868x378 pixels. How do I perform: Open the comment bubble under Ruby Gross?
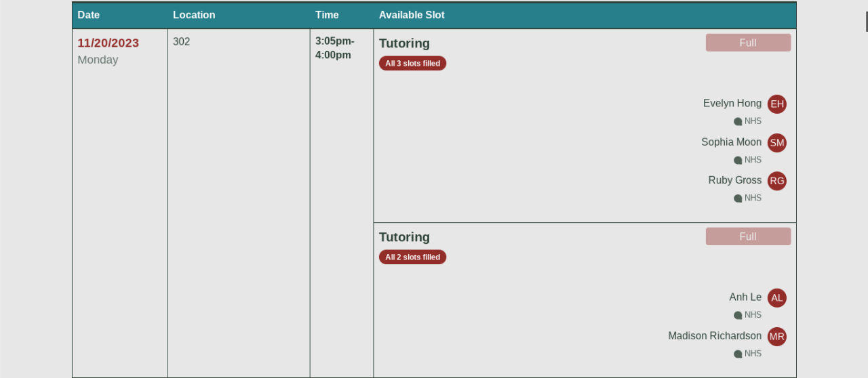(x=738, y=198)
